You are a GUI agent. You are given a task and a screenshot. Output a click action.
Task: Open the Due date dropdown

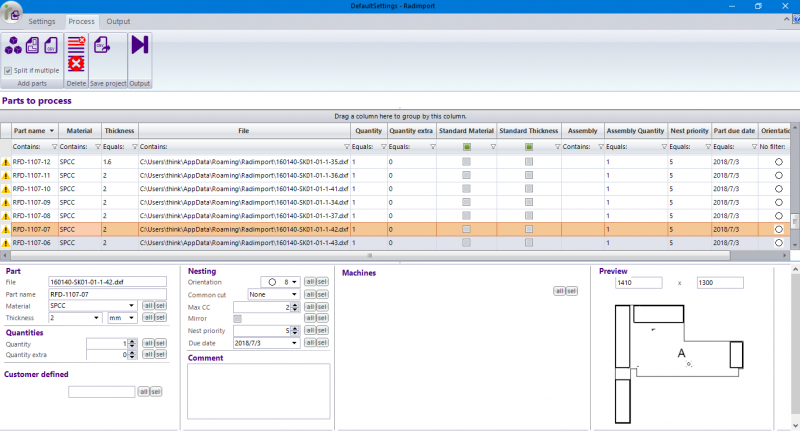(x=295, y=342)
